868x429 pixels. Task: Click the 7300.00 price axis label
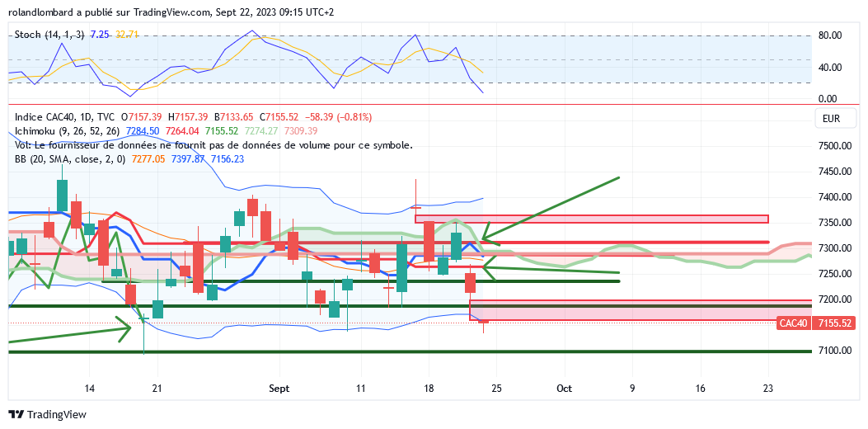[x=835, y=248]
